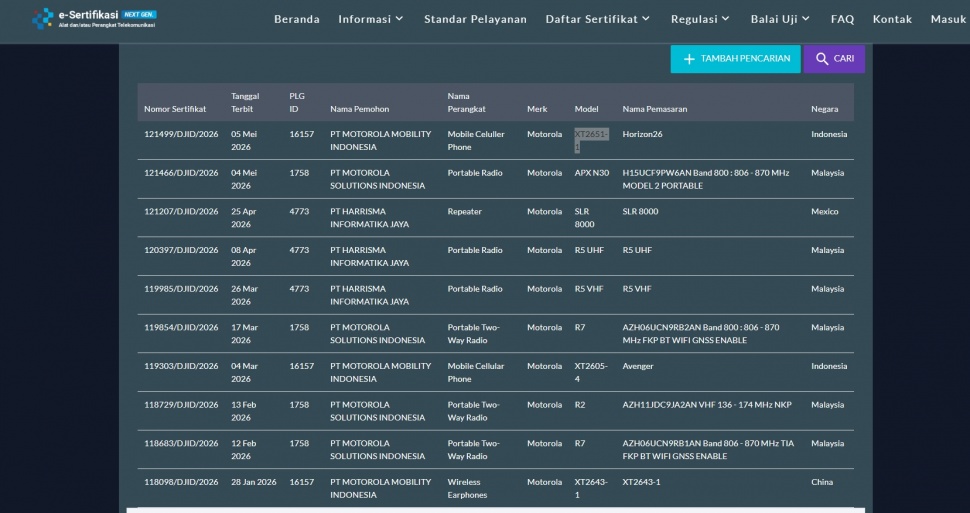Click the 13 Feb 2026 date cell
The height and width of the screenshot is (513, 970).
pyautogui.click(x=244, y=411)
